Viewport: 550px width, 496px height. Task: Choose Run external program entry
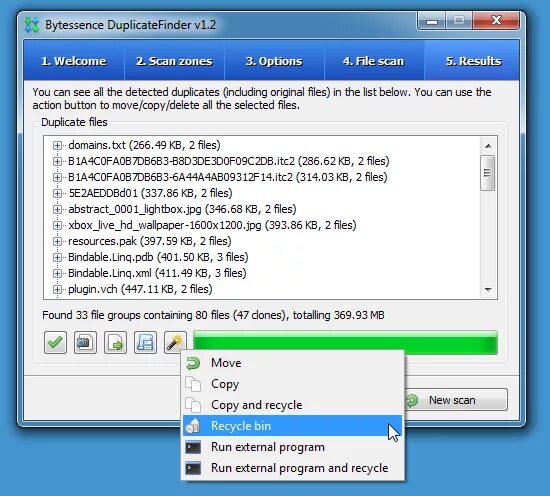(x=293, y=447)
